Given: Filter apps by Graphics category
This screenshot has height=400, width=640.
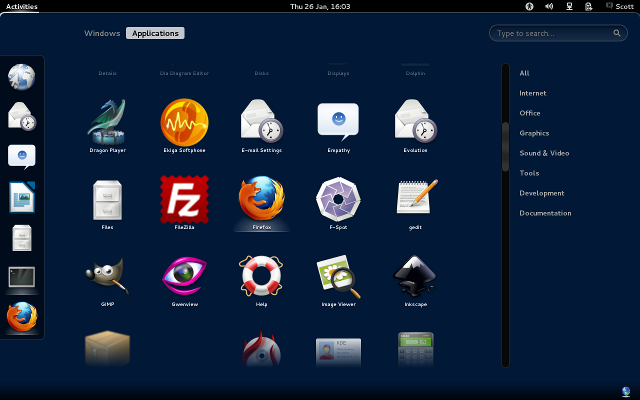Looking at the screenshot, I should tap(534, 133).
